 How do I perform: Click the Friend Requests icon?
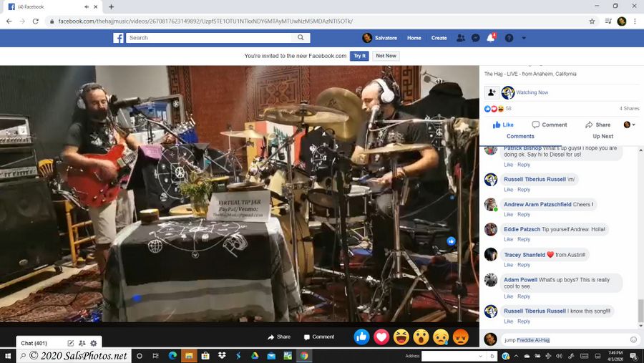pos(460,38)
